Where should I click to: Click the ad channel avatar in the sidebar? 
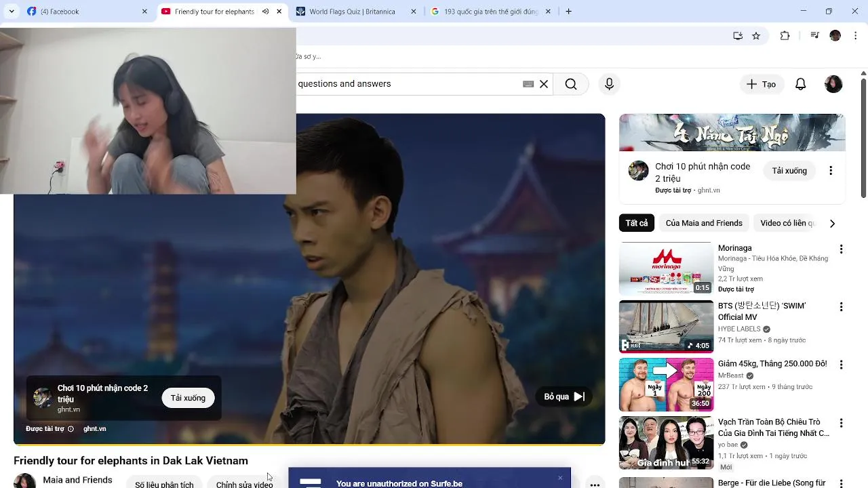pyautogui.click(x=638, y=171)
